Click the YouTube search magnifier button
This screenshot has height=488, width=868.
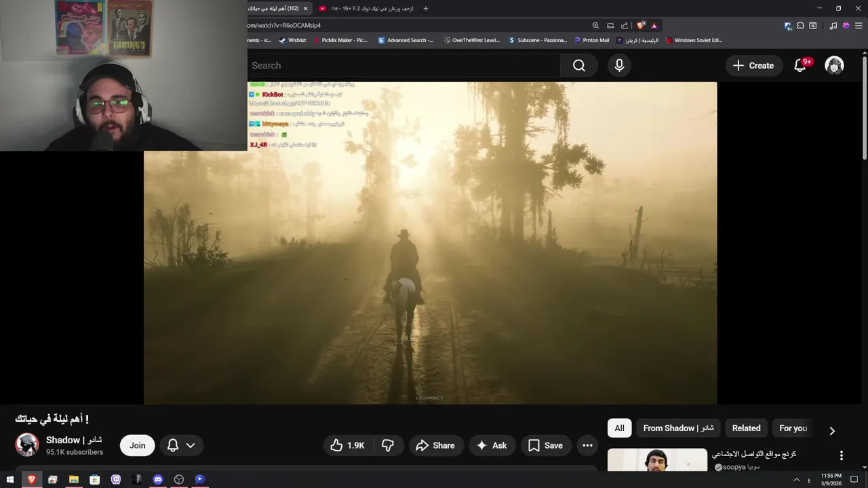(578, 65)
